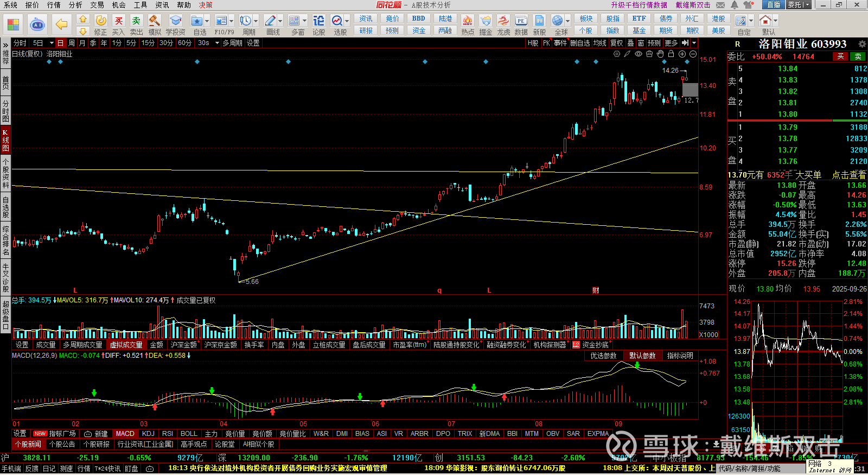Screen dimensions: 868x475
Task: Open the 委托 order dropdown
Action: point(799,5)
